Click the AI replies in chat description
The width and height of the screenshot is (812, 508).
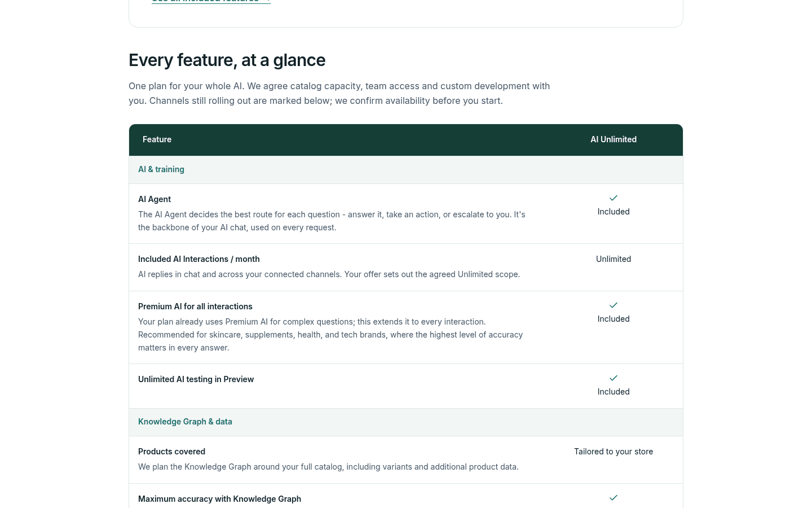329,274
